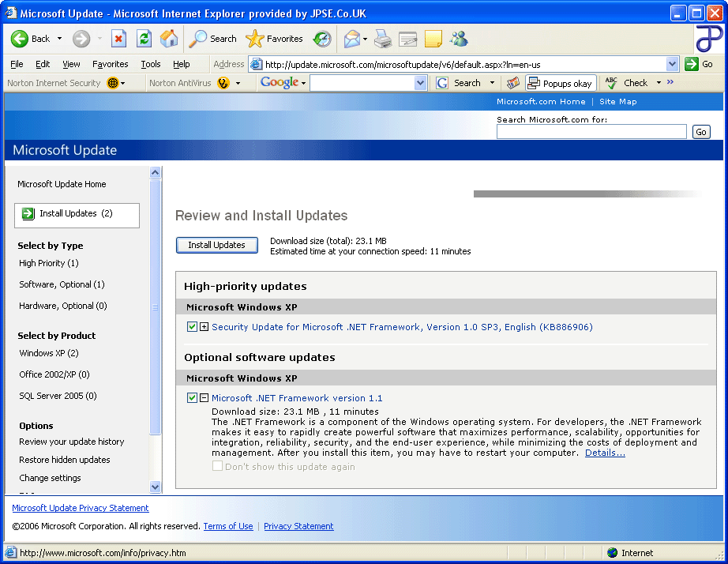Open the Back button history dropdown arrow
Viewport: 728px width, 564px height.
coord(59,39)
